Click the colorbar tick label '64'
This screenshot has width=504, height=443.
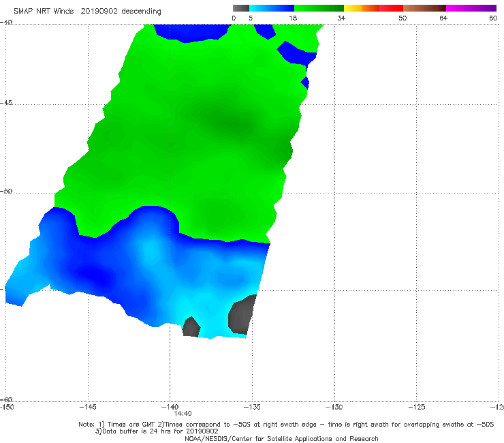coord(443,18)
